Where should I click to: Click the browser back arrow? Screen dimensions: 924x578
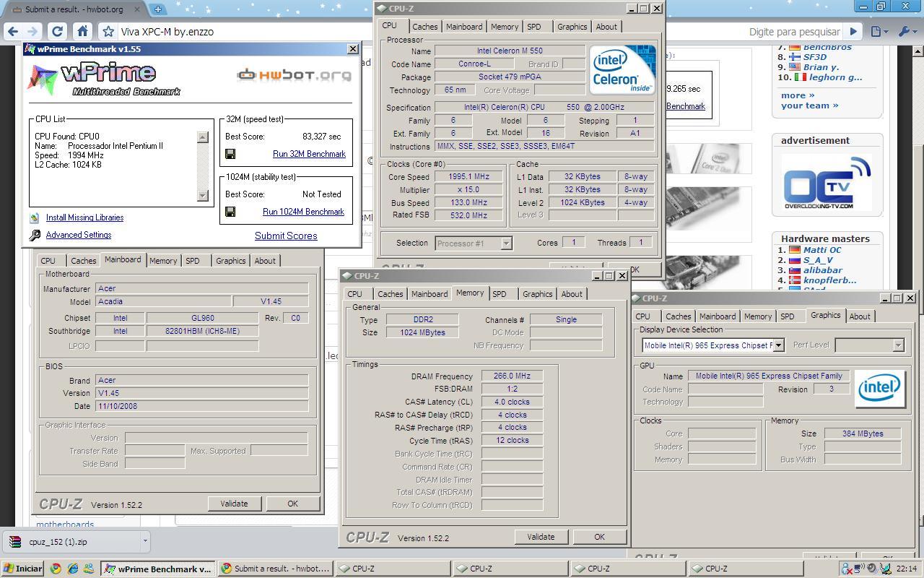pyautogui.click(x=12, y=31)
